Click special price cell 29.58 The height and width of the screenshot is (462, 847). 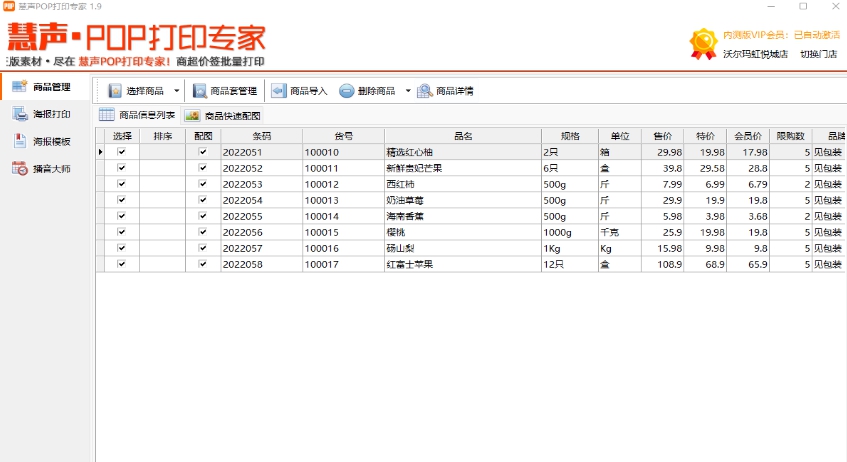705,169
